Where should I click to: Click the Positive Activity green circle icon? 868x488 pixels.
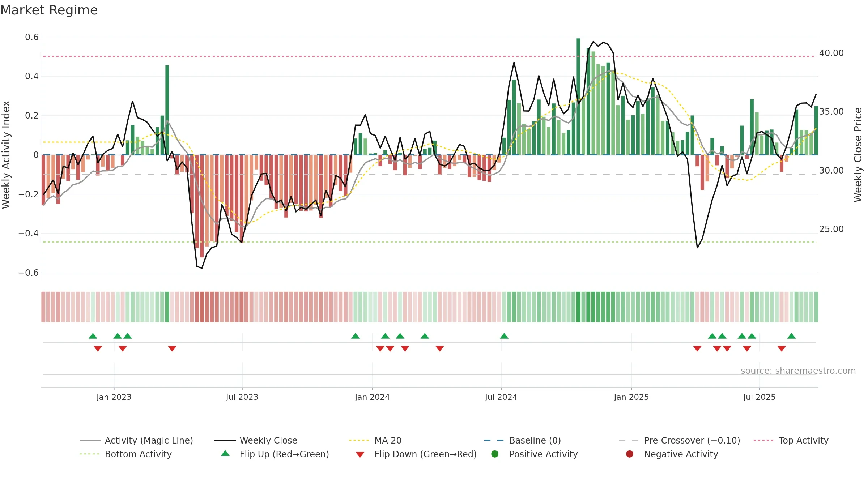coord(495,454)
